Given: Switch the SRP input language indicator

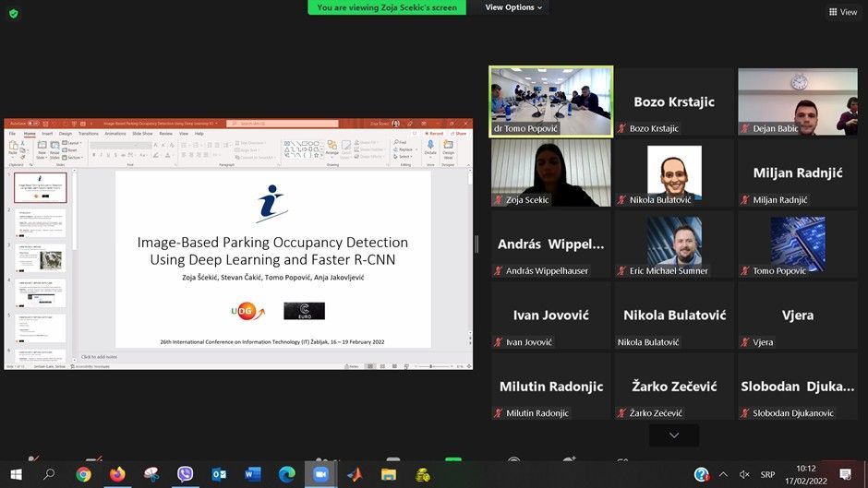Looking at the screenshot, I should (x=767, y=474).
